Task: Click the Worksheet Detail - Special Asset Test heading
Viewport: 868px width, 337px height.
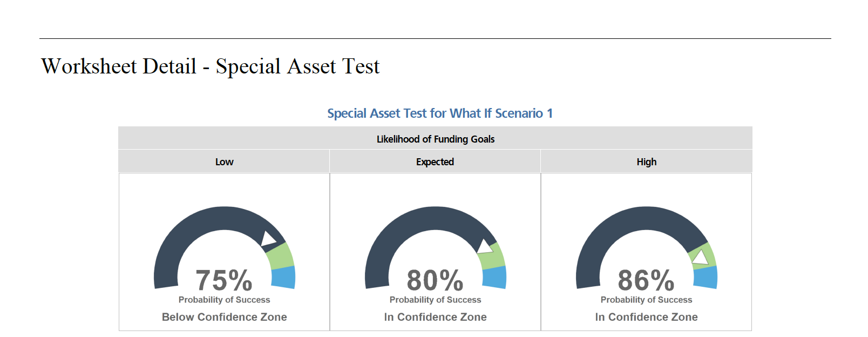Action: (x=211, y=66)
